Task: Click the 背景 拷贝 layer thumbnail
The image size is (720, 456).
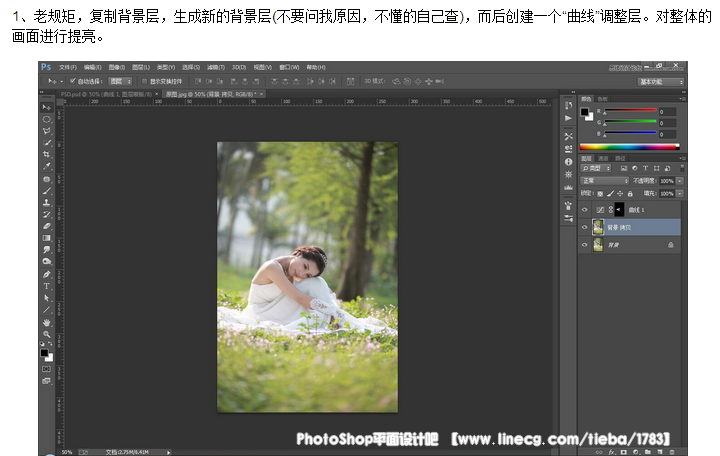Action: point(598,227)
